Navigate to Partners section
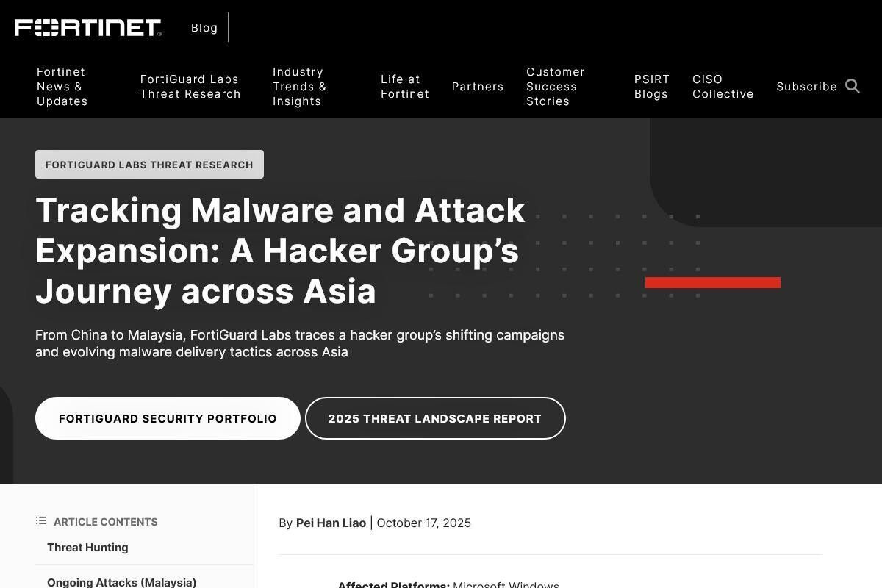The width and height of the screenshot is (882, 588). click(478, 87)
